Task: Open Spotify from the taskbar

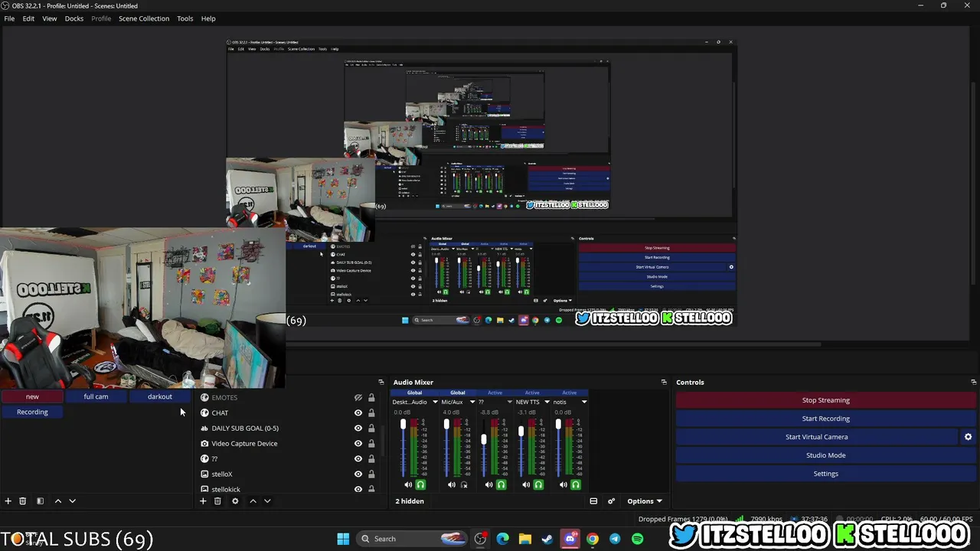Action: (x=637, y=539)
